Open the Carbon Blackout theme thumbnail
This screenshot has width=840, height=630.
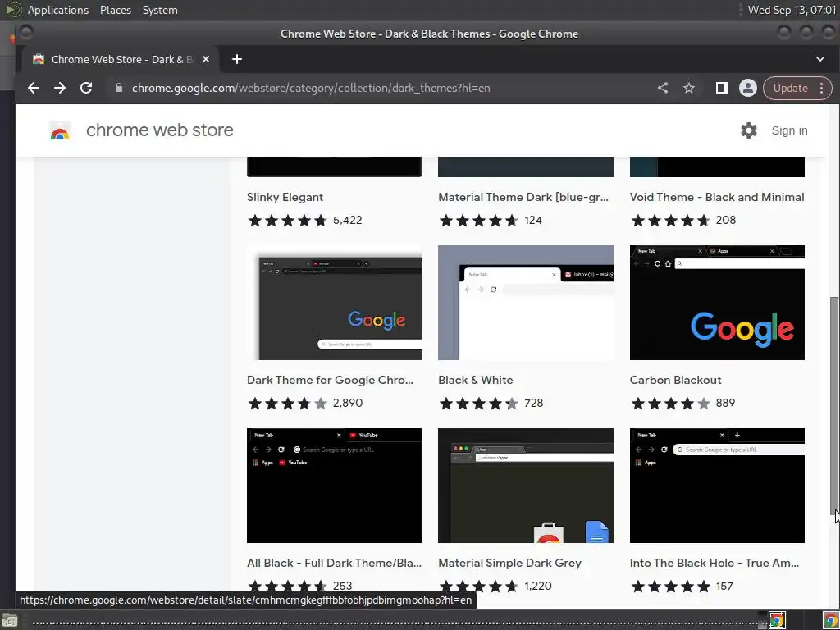[x=717, y=303]
